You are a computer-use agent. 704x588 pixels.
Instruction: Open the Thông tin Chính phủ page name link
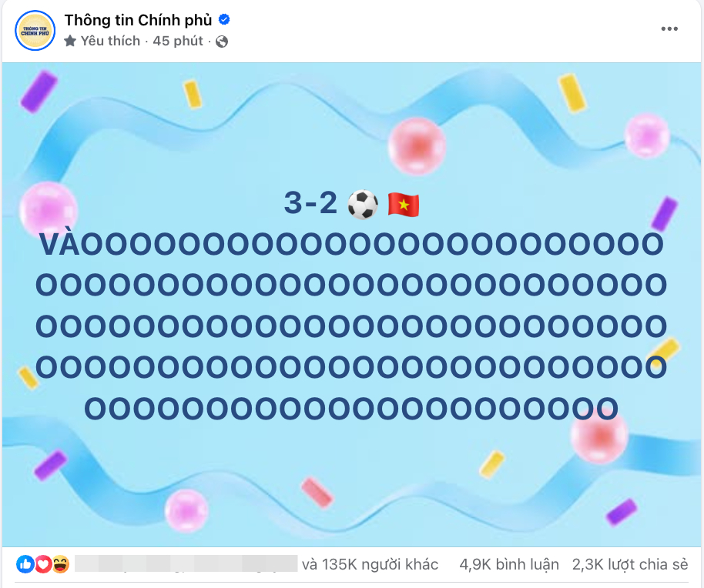[138, 20]
